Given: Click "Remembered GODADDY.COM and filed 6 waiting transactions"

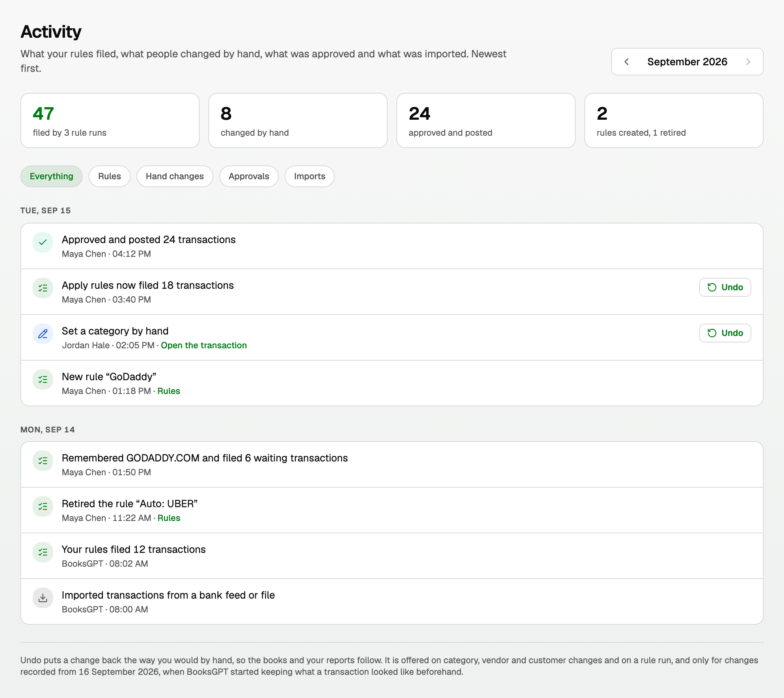Looking at the screenshot, I should click(205, 458).
